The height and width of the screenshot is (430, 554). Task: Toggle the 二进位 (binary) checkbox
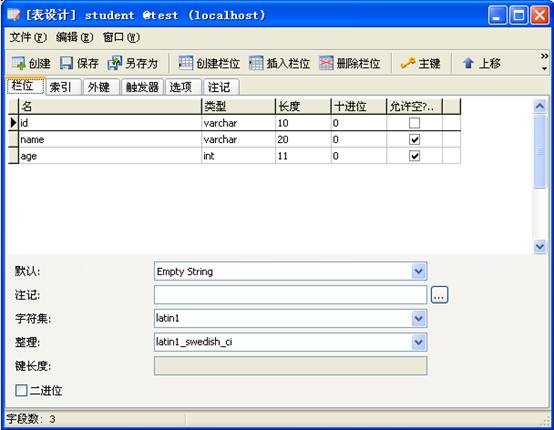(21, 390)
